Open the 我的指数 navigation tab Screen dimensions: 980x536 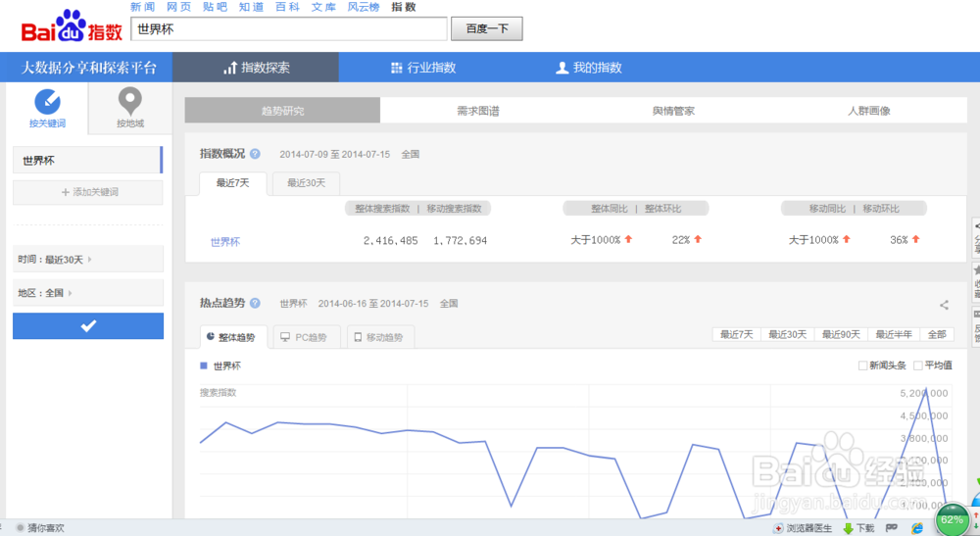click(x=589, y=68)
